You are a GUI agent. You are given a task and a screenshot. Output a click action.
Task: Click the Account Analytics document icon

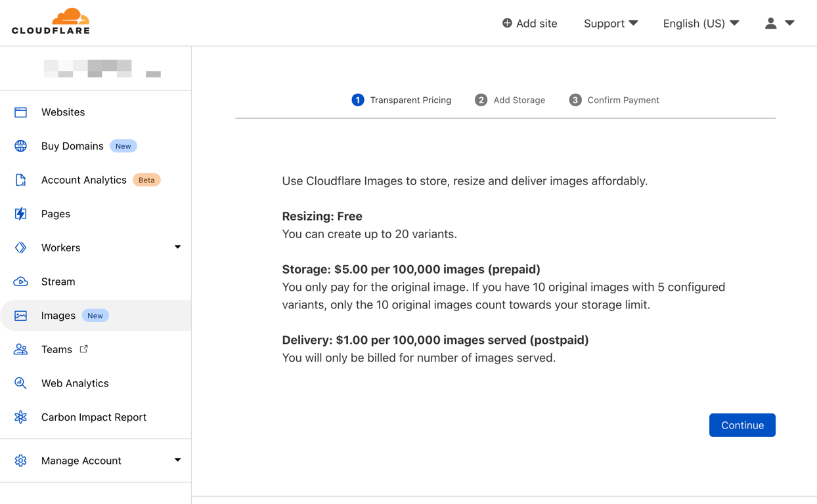coord(21,180)
